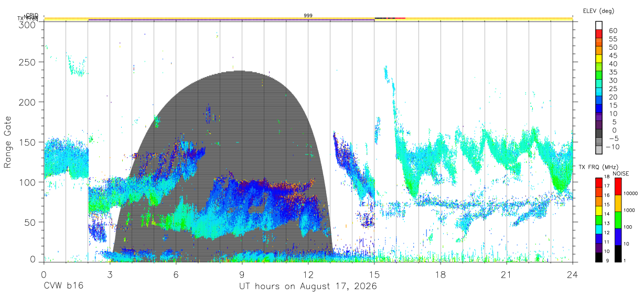The image size is (644, 297).
Task: Click the y-axis tick label '150'
Action: (x=26, y=142)
